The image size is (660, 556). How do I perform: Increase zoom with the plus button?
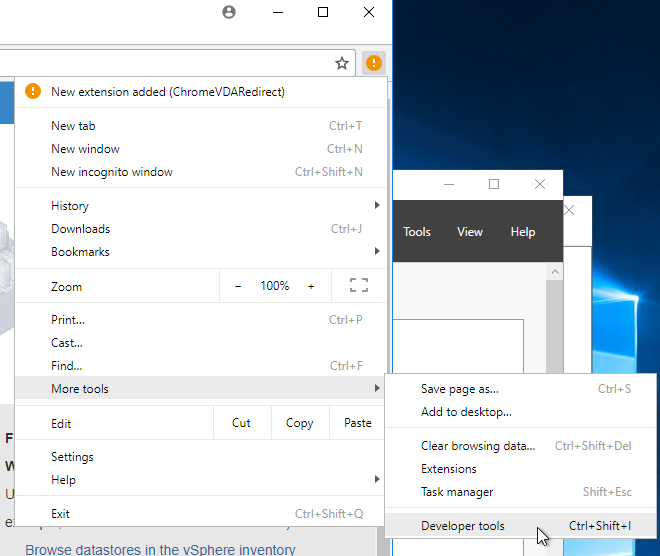311,286
